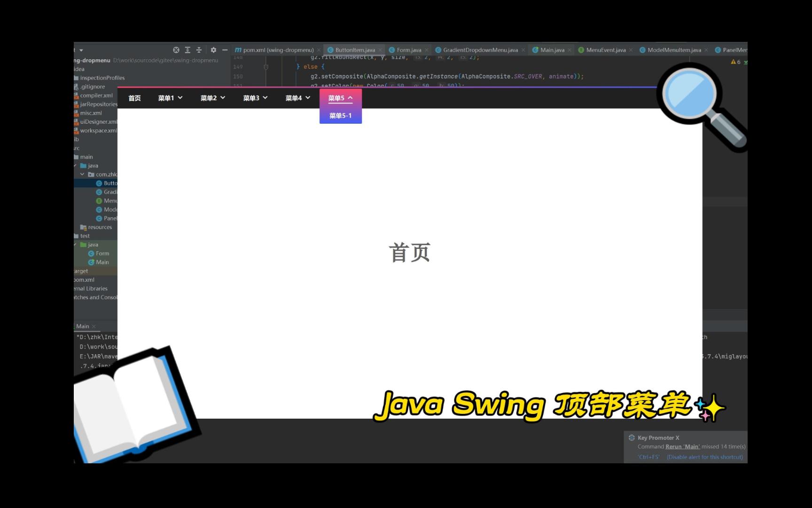Viewport: 812px width, 508px height.
Task: Select External Libraries tree node
Action: coord(91,288)
